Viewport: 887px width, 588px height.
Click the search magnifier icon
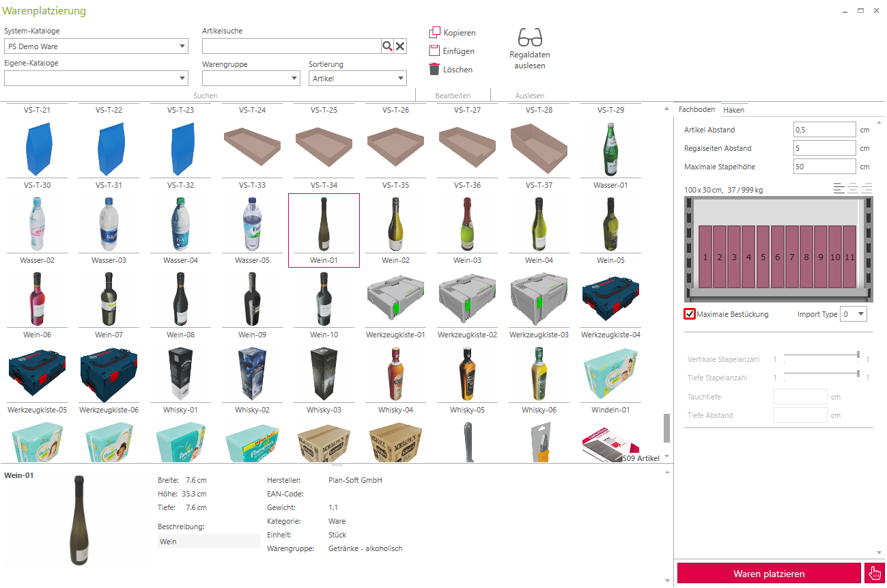[387, 46]
